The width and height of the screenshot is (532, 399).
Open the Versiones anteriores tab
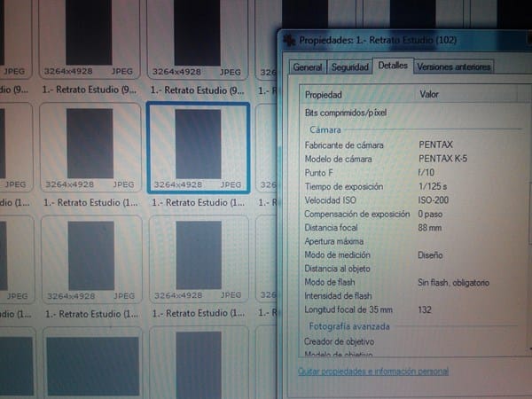point(454,66)
